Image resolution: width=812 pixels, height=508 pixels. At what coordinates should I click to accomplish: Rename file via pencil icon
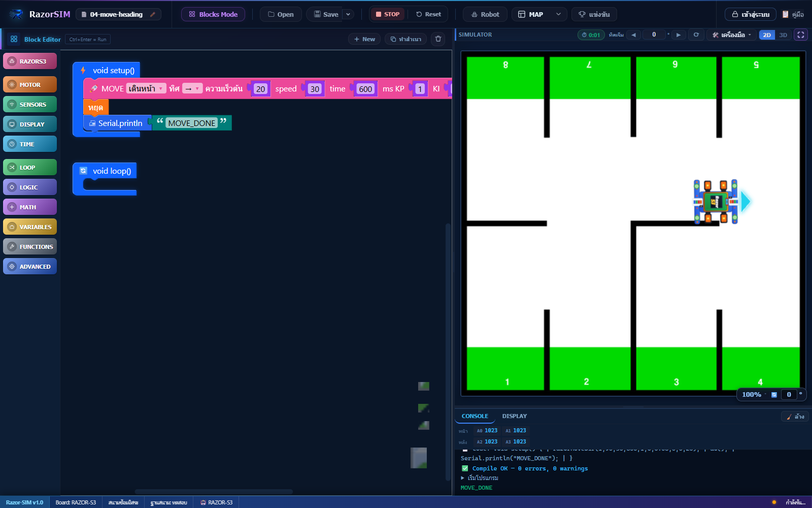pos(152,14)
